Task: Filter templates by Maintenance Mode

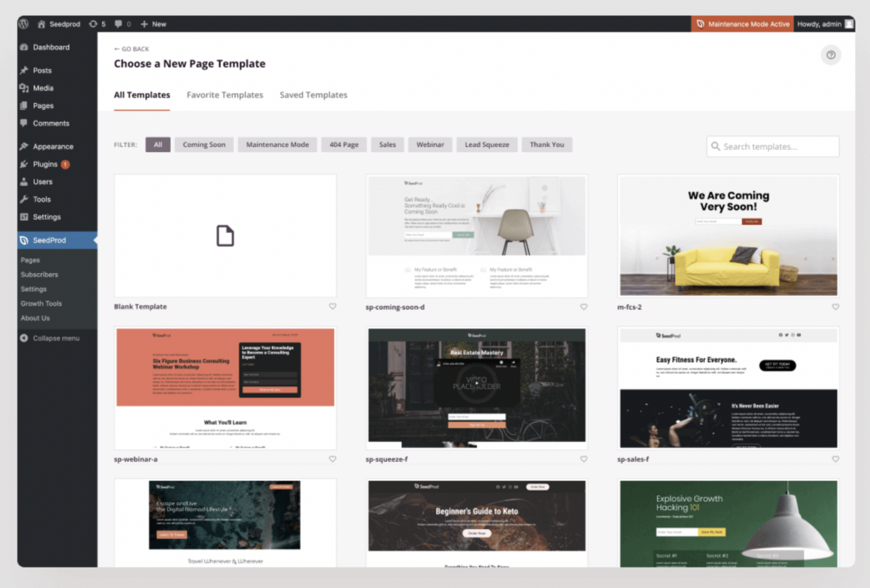Action: [x=278, y=144]
